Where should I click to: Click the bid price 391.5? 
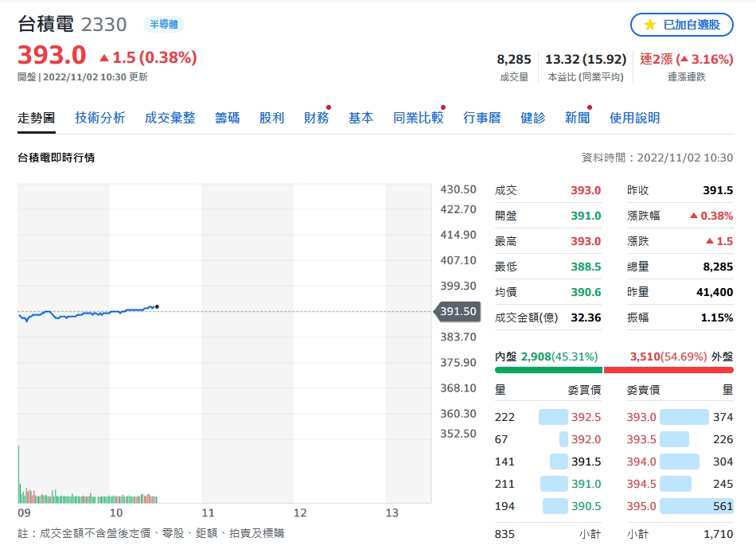pyautogui.click(x=586, y=462)
